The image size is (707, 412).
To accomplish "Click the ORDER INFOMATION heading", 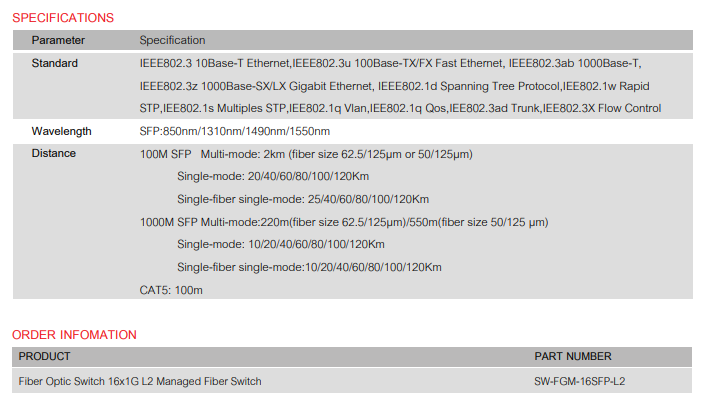I will 74,334.
